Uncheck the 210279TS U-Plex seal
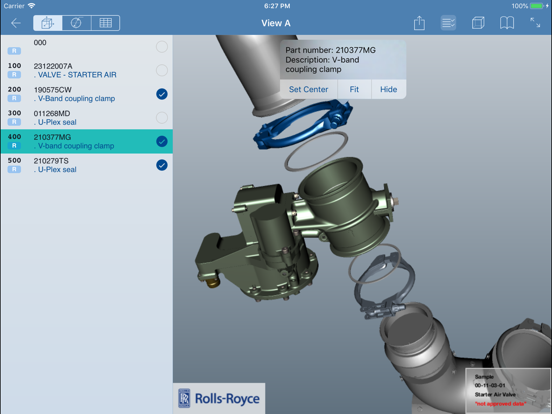This screenshot has width=552, height=414. [162, 165]
